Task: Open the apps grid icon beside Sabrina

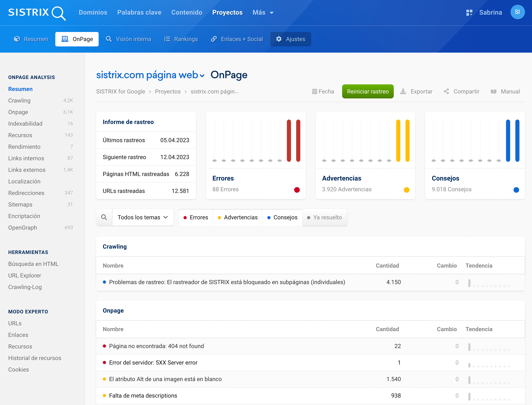Action: tap(469, 13)
